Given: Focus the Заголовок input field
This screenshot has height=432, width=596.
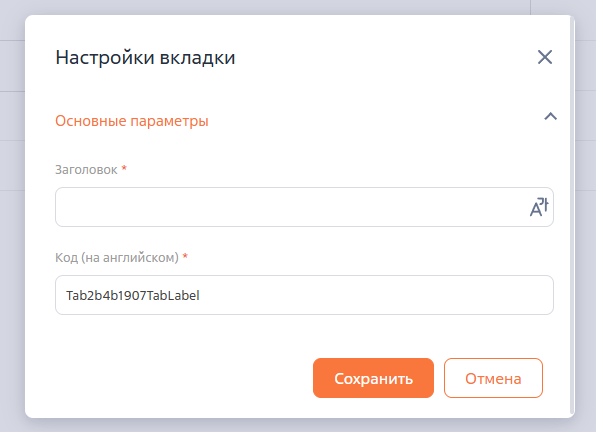Looking at the screenshot, I should (x=291, y=207).
